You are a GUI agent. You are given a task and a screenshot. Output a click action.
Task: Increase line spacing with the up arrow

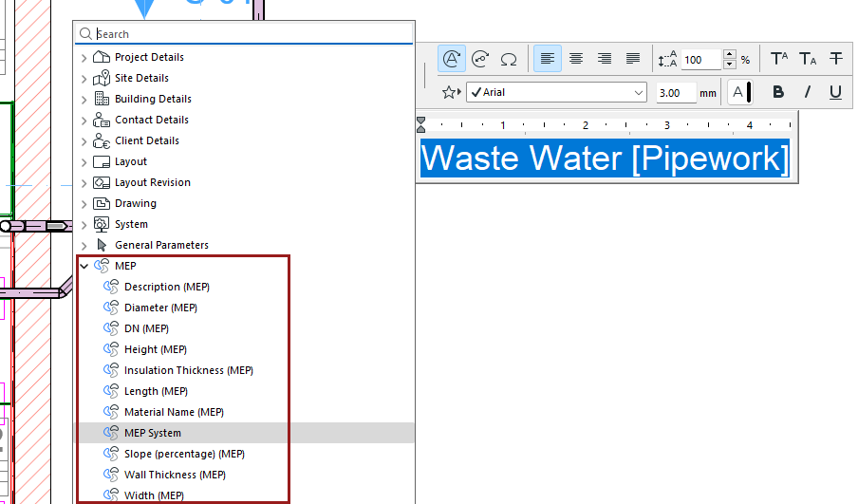click(730, 54)
